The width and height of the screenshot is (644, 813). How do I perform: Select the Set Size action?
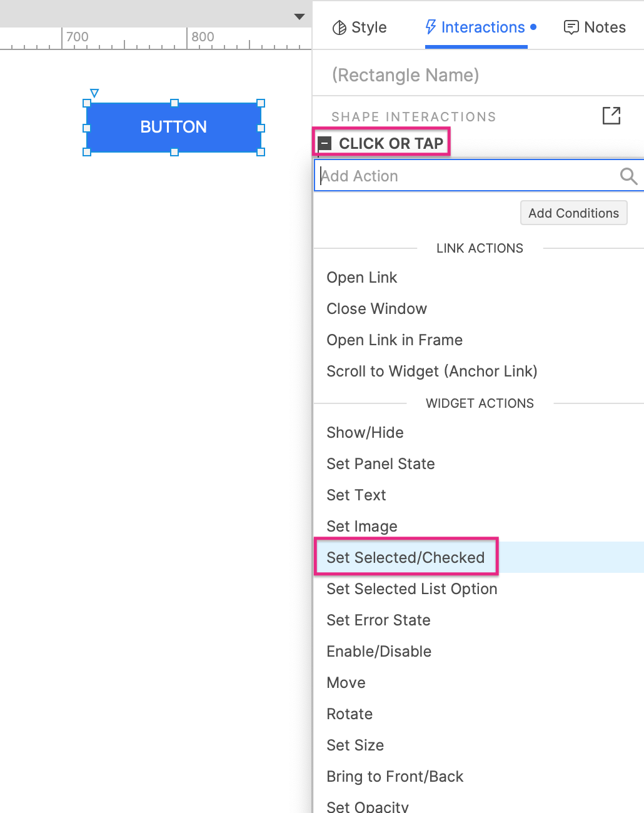pyautogui.click(x=355, y=745)
